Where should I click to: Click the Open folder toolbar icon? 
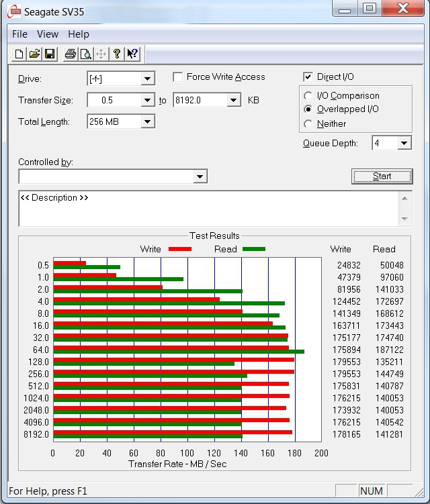click(x=34, y=54)
